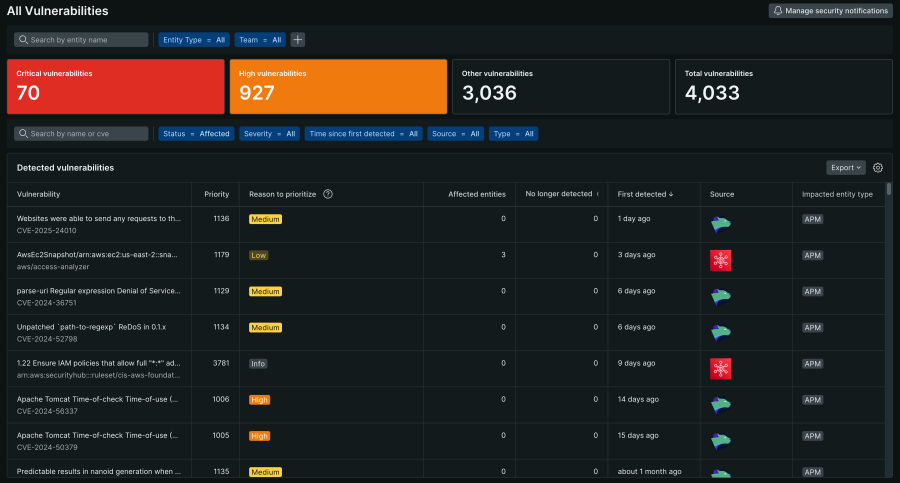Open the Entity Type filter
The image size is (900, 483).
194,40
